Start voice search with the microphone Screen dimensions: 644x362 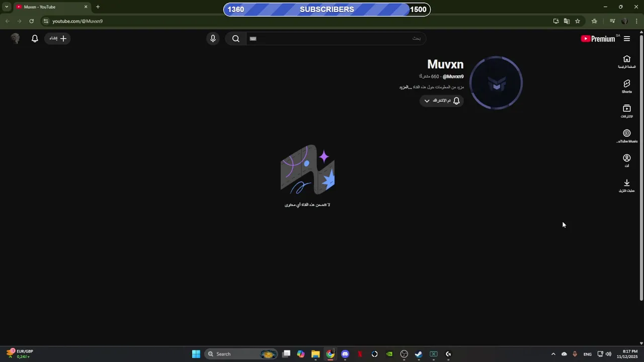[213, 39]
